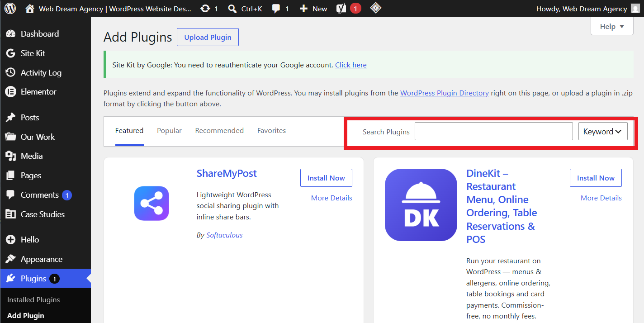
Task: Open the DineKit plugin title link
Action: pyautogui.click(x=502, y=206)
